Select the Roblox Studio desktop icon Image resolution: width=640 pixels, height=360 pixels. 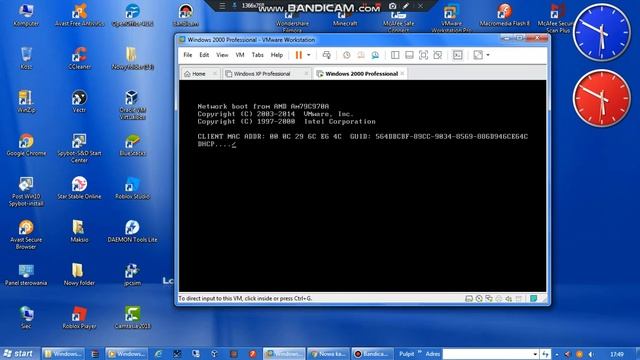click(132, 188)
